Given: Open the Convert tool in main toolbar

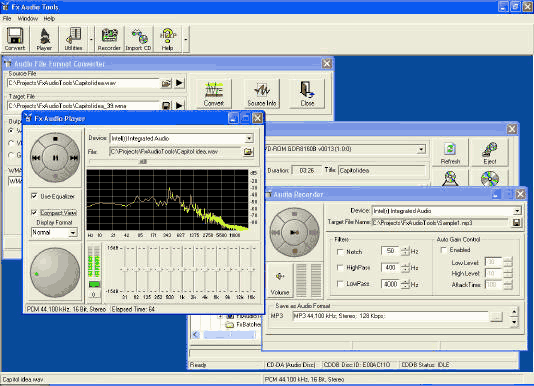Looking at the screenshot, I should (15, 39).
